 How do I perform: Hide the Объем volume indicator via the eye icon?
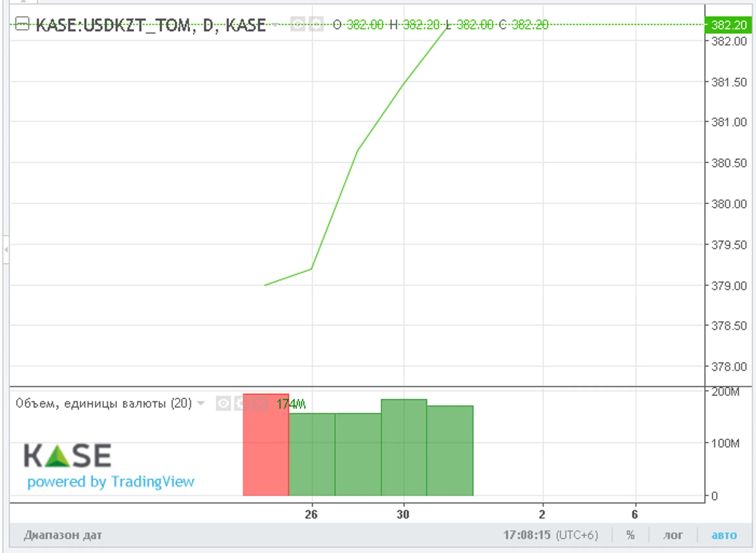[x=223, y=404]
